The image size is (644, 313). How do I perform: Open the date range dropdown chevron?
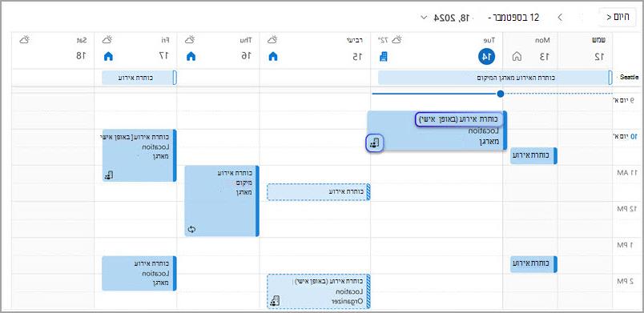(x=425, y=18)
